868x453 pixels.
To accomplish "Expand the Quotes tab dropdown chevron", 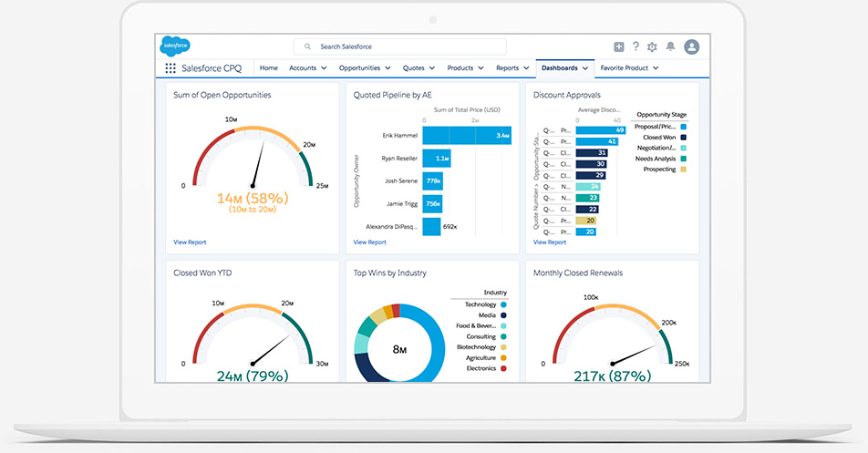I will tap(432, 68).
